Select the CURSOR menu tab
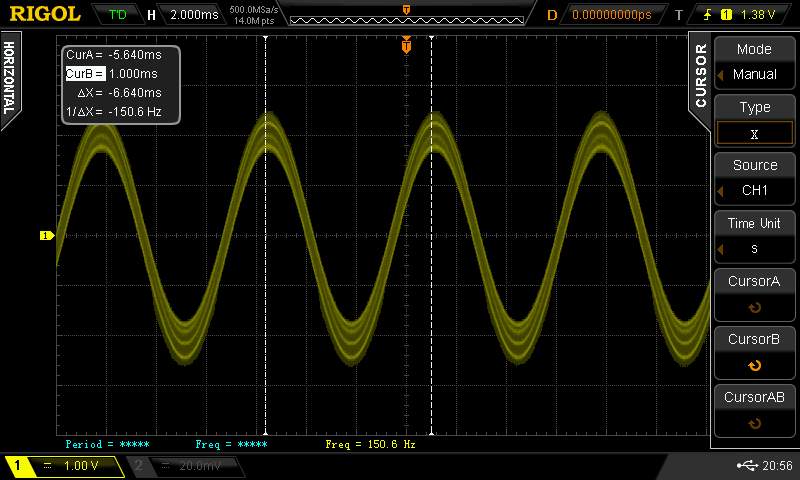Image resolution: width=800 pixels, height=480 pixels. [700, 75]
